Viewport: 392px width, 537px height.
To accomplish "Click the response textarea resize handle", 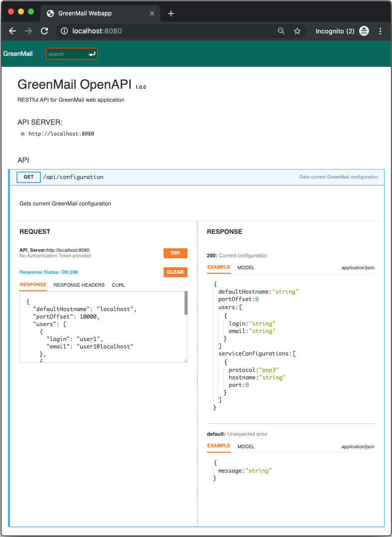I will pos(186,361).
